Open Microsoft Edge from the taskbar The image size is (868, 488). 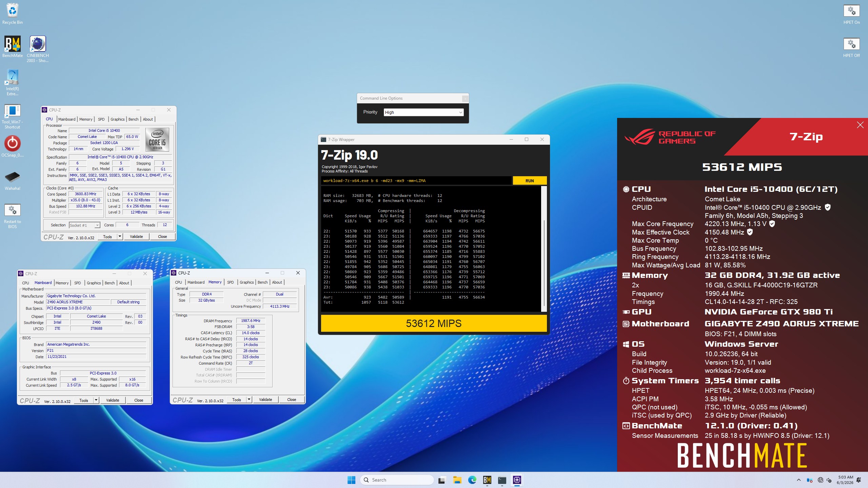(472, 480)
